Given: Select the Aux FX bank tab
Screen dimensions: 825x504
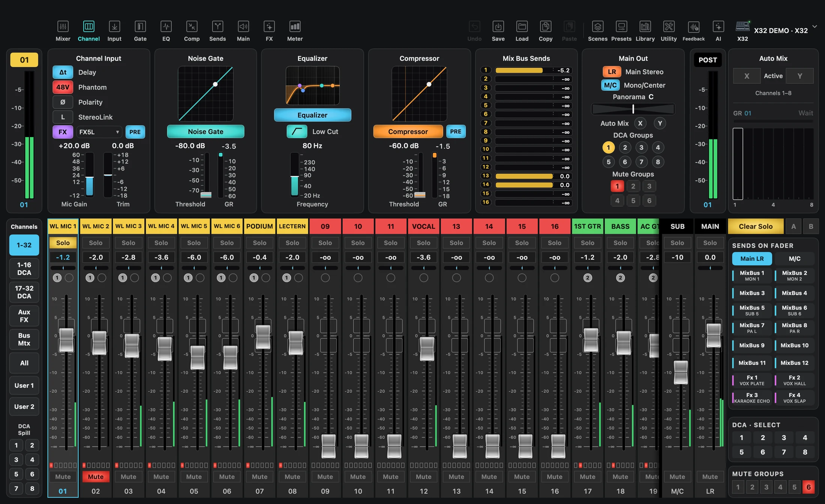Looking at the screenshot, I should tap(24, 316).
